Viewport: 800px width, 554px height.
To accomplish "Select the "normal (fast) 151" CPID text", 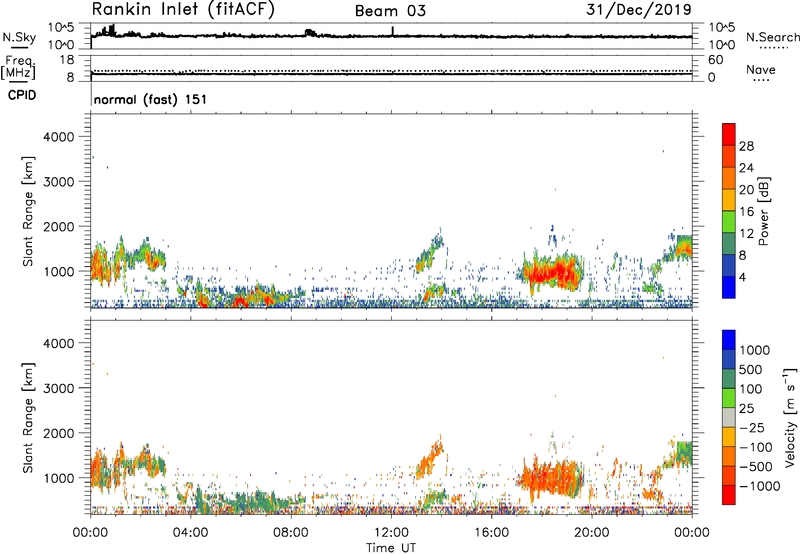I will pyautogui.click(x=151, y=99).
